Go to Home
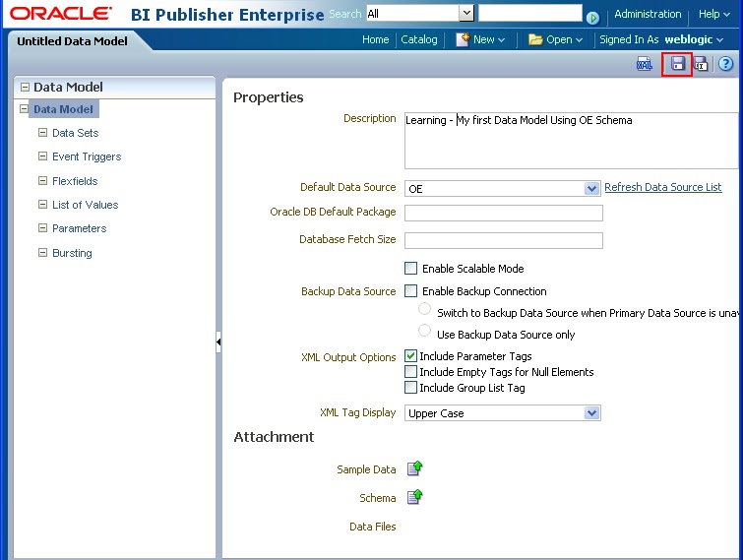Image resolution: width=743 pixels, height=560 pixels. 375,39
